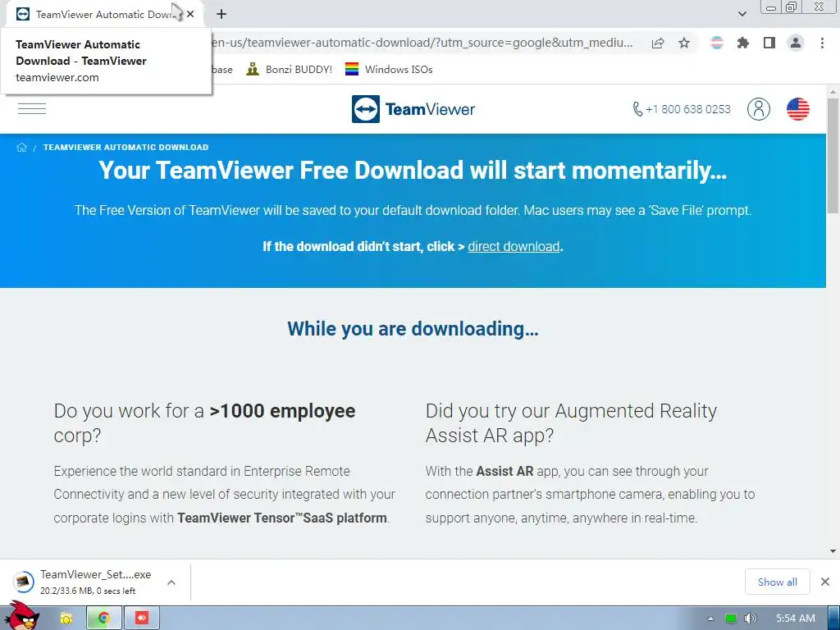Open the Chrome profile avatar
This screenshot has height=630, width=840.
(x=796, y=43)
